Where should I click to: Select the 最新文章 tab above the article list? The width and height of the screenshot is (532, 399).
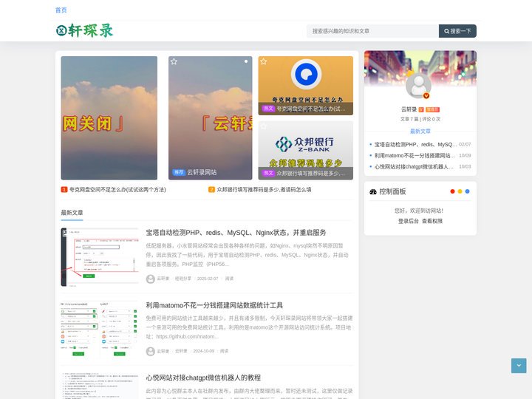point(72,213)
